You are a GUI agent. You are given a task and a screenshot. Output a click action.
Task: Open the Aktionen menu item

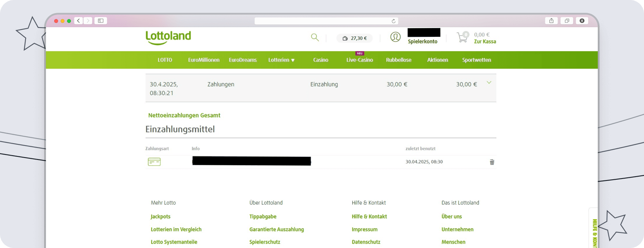coord(437,60)
